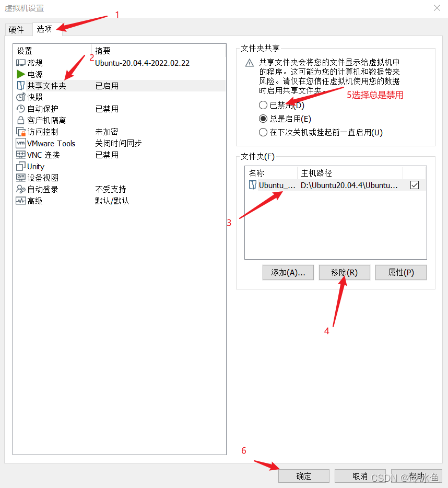Click the 移除(R) remove button

click(x=345, y=273)
